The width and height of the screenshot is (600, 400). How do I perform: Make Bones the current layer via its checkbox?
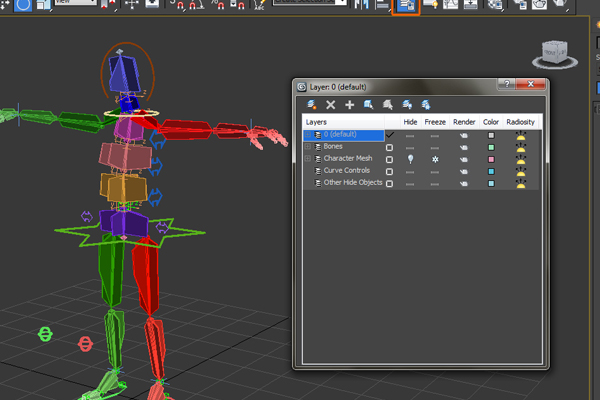coord(389,147)
